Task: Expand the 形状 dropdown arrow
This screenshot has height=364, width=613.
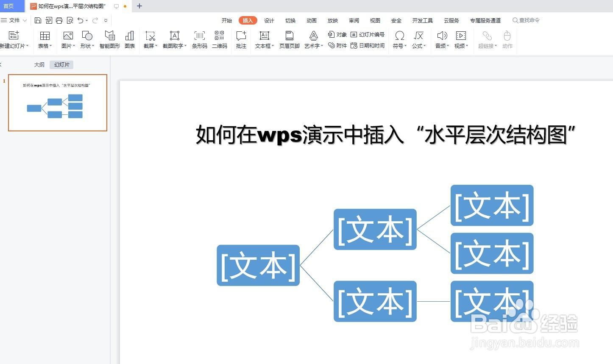Action: [x=93, y=46]
